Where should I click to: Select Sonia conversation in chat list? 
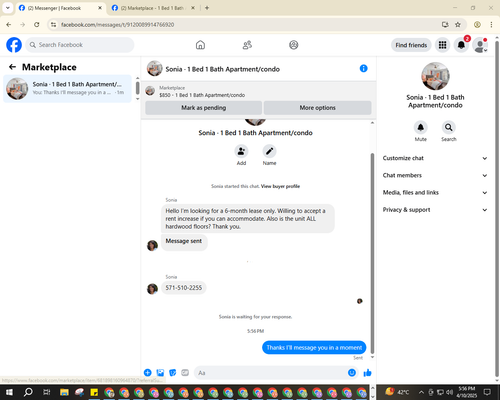[67, 89]
